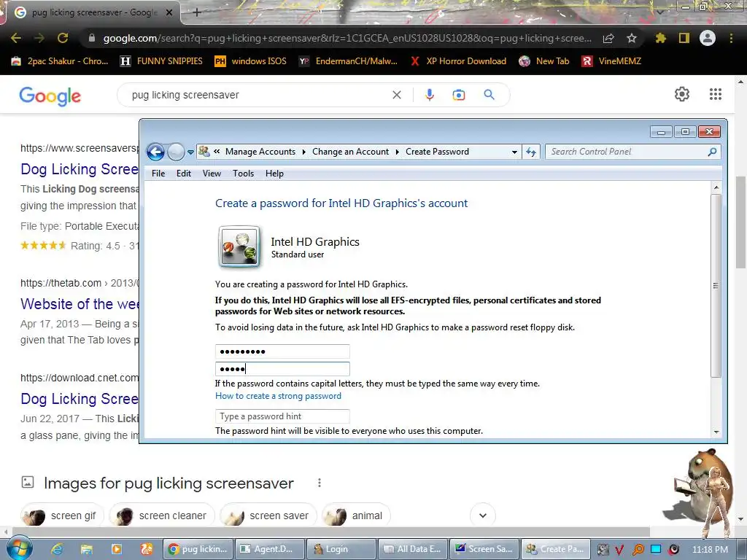Image resolution: width=747 pixels, height=560 pixels.
Task: Open the XP Horror Download bookmark
Action: [458, 61]
